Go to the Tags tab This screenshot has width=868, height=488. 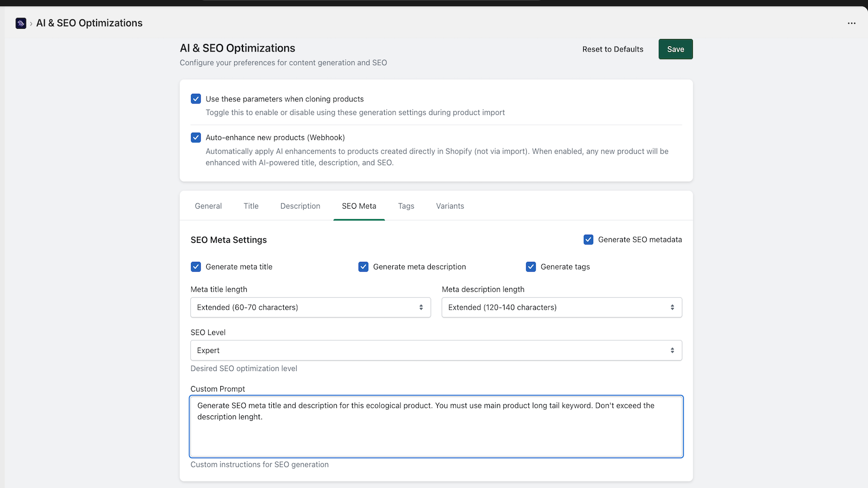[406, 206]
